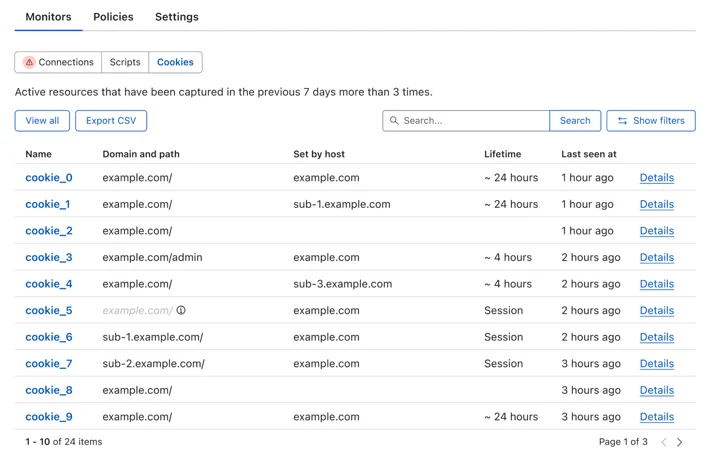Open cookie_4 name link
Image resolution: width=715 pixels, height=463 pixels.
[x=49, y=284]
